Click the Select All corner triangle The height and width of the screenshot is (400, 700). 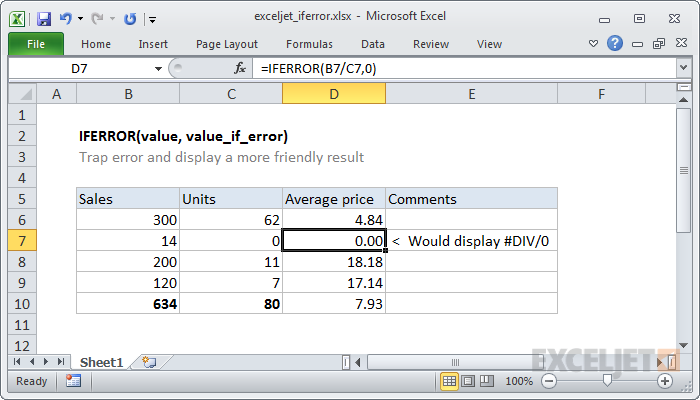[x=23, y=94]
